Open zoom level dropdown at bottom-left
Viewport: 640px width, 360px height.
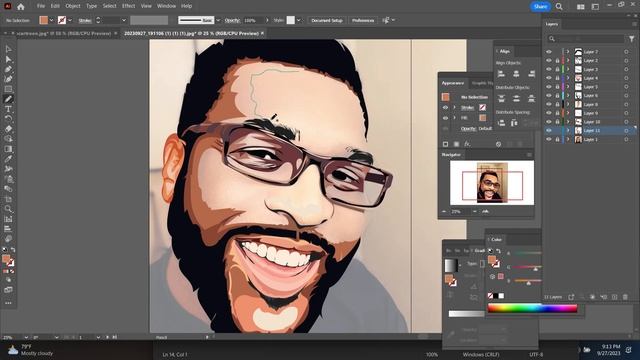pos(26,338)
